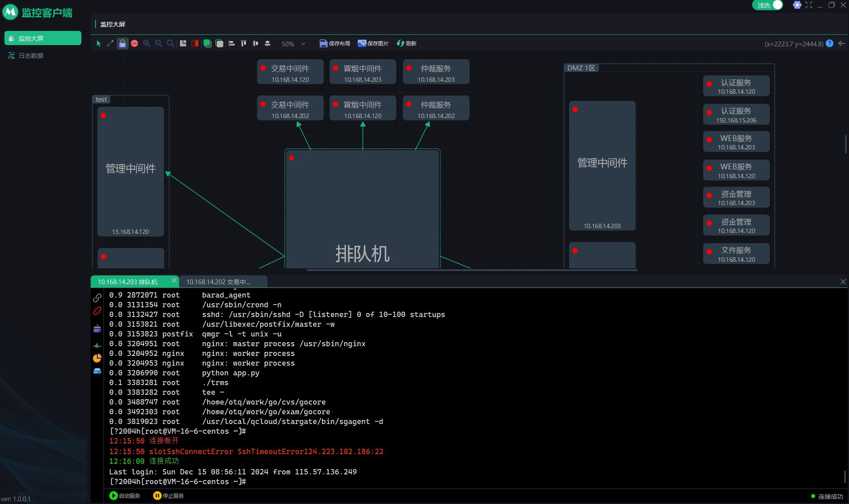Open 监控大屏 in the sidebar
The image size is (849, 504).
coord(43,38)
